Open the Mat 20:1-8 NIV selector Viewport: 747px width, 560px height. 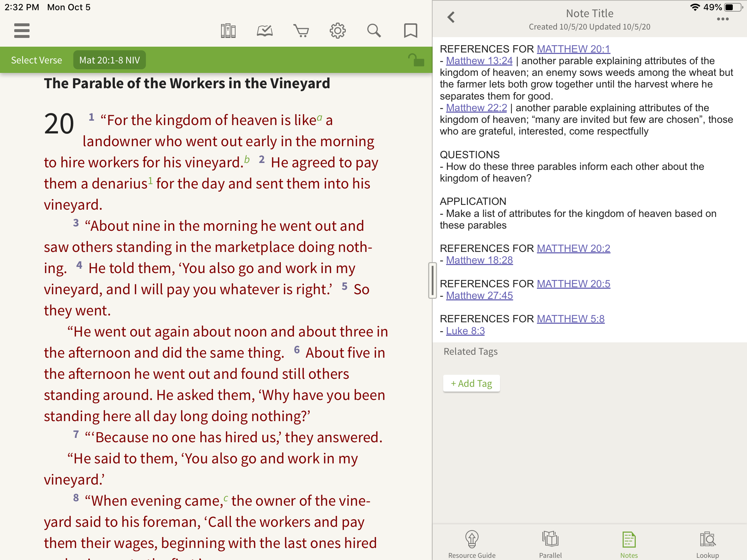point(109,60)
